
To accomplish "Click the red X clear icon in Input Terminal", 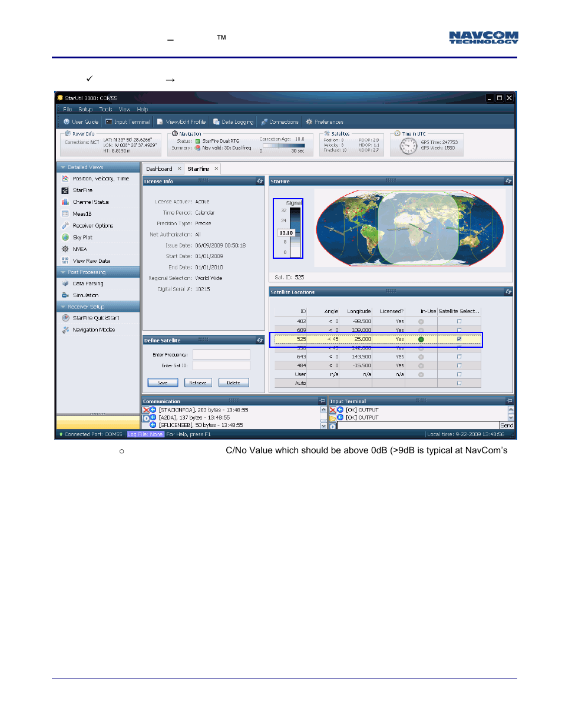I will [x=332, y=410].
